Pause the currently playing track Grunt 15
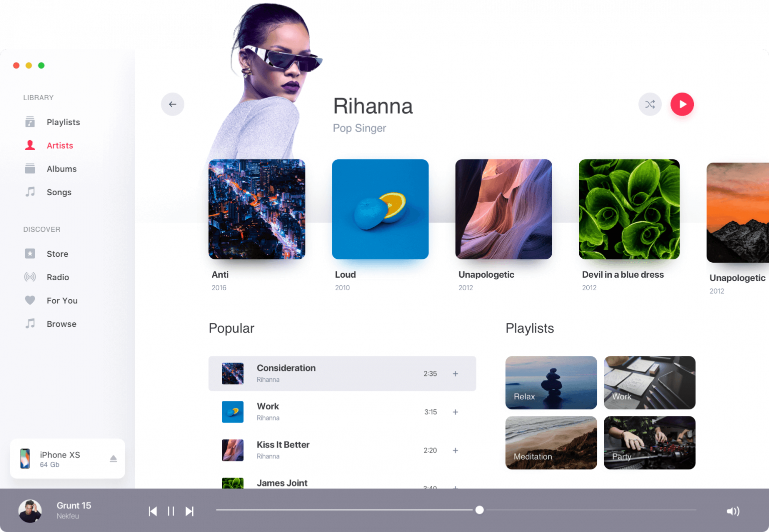Viewport: 769px width, 532px height. (x=171, y=511)
